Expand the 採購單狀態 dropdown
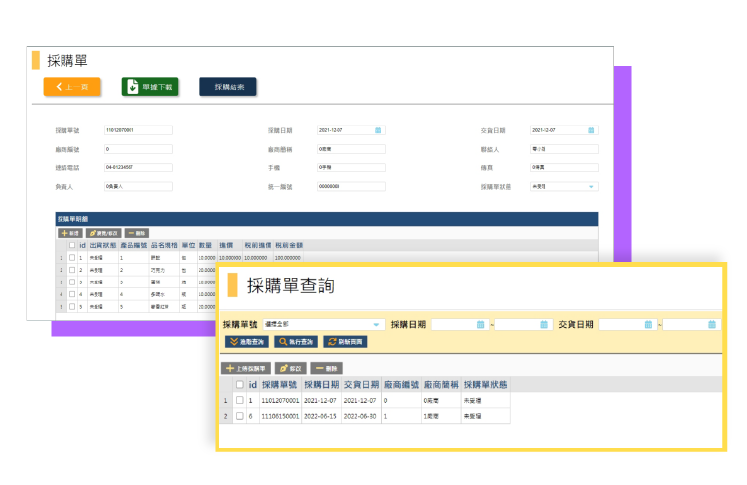The width and height of the screenshot is (747, 485). [x=590, y=186]
